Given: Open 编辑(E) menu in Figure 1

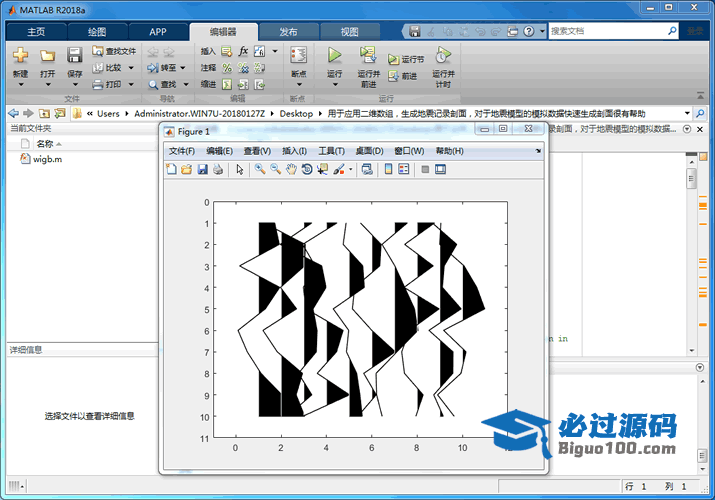Looking at the screenshot, I should [x=219, y=151].
